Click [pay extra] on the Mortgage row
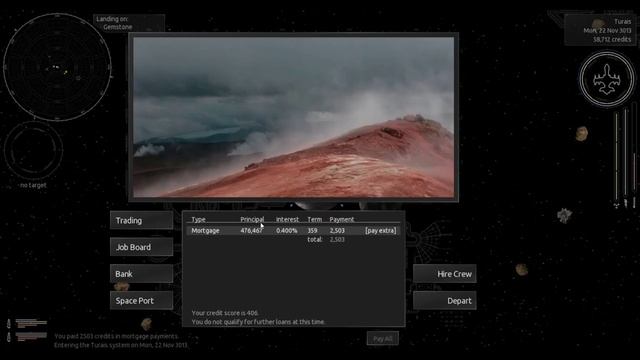This screenshot has width=640, height=360. pyautogui.click(x=380, y=231)
